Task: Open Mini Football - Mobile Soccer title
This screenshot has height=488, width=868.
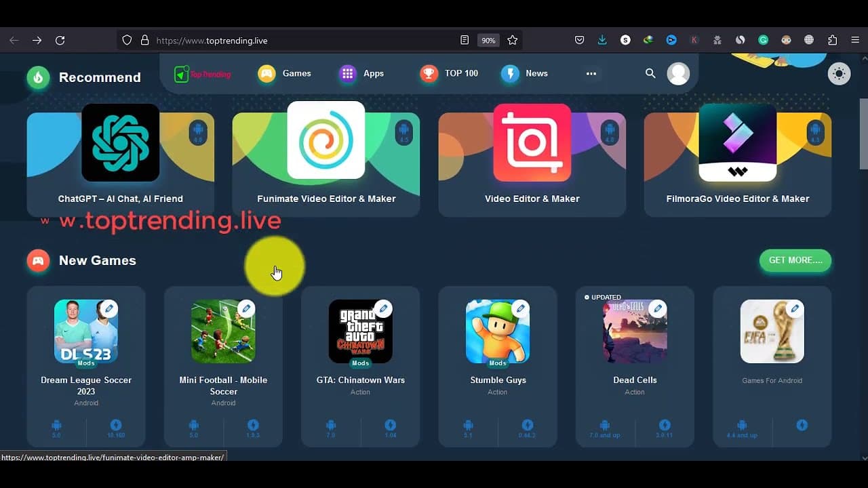Action: (223, 386)
